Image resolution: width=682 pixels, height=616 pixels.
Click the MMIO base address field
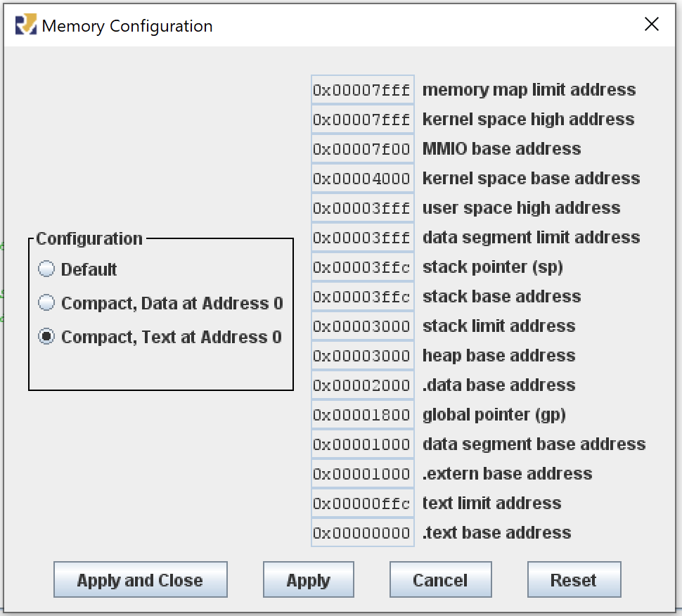[x=362, y=148]
